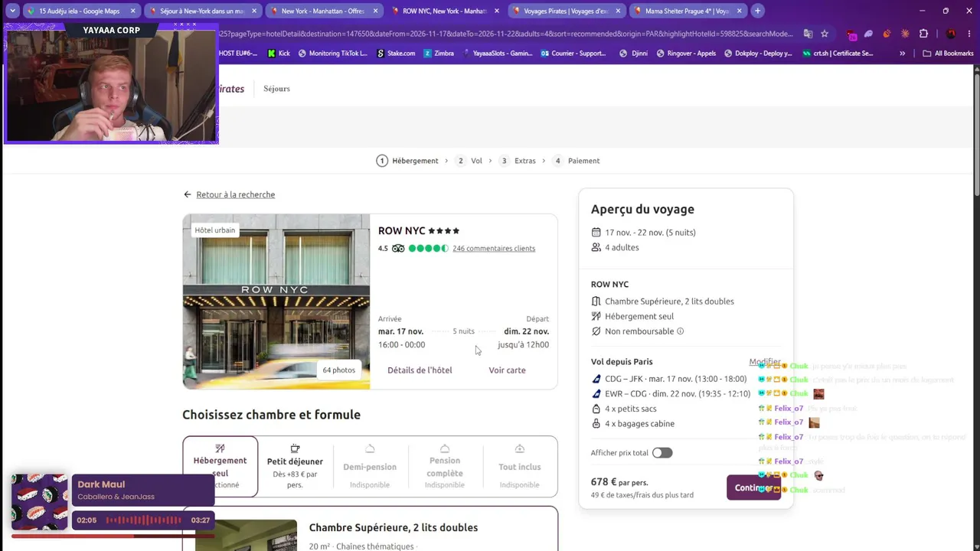The image size is (980, 551).
Task: Click the Dark Maul album cover art
Action: click(39, 501)
